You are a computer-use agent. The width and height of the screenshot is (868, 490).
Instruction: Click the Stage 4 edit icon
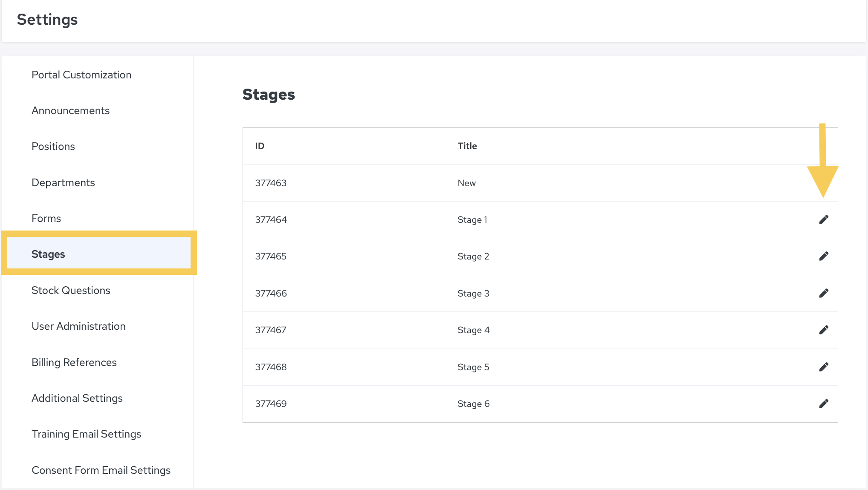coord(824,330)
